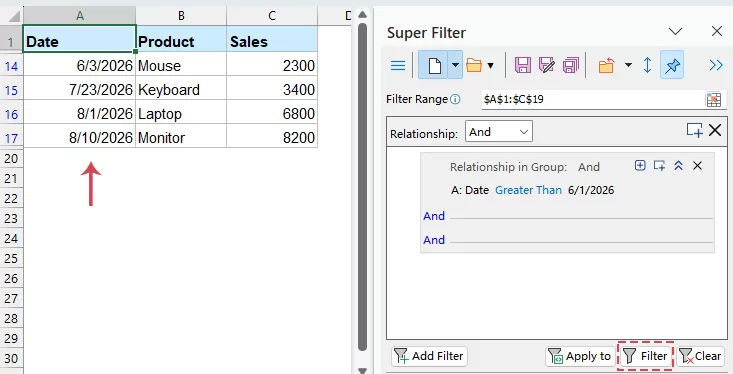Expand toolbar with double chevron
This screenshot has width=733, height=374.
(716, 65)
